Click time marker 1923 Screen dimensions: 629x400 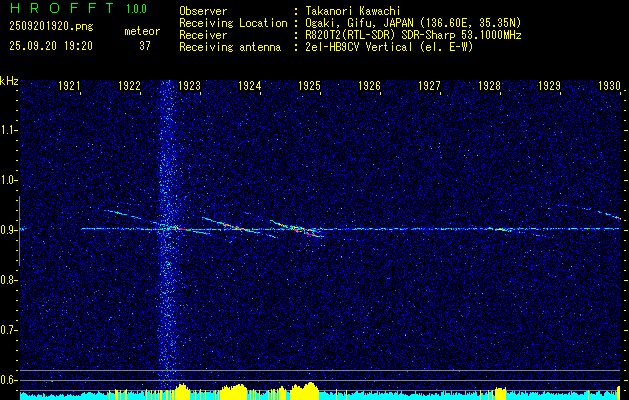pos(190,85)
